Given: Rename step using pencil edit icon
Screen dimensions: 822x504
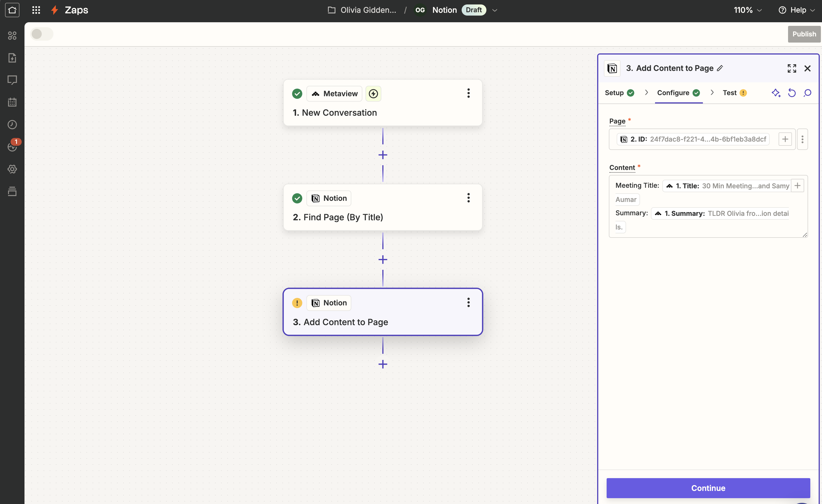Looking at the screenshot, I should pos(720,68).
